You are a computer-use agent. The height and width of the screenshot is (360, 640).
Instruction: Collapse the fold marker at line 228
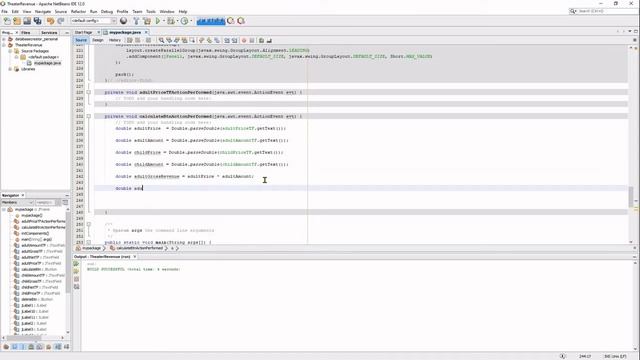[x=89, y=92]
